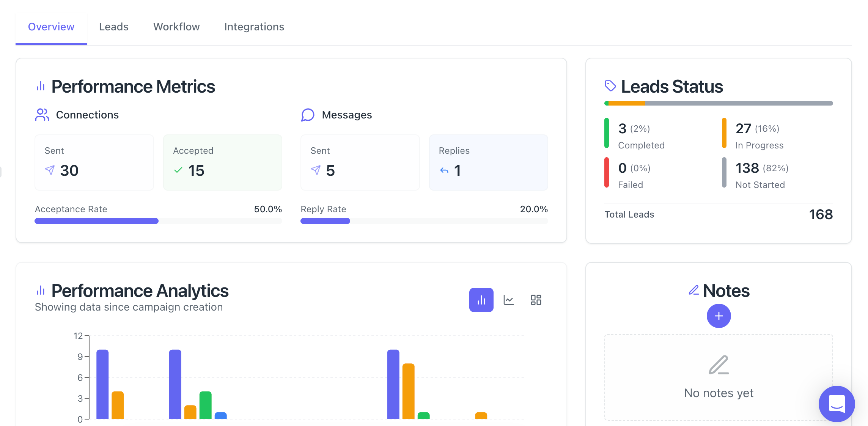This screenshot has width=868, height=426.
Task: Click the add note plus button
Action: click(x=719, y=316)
